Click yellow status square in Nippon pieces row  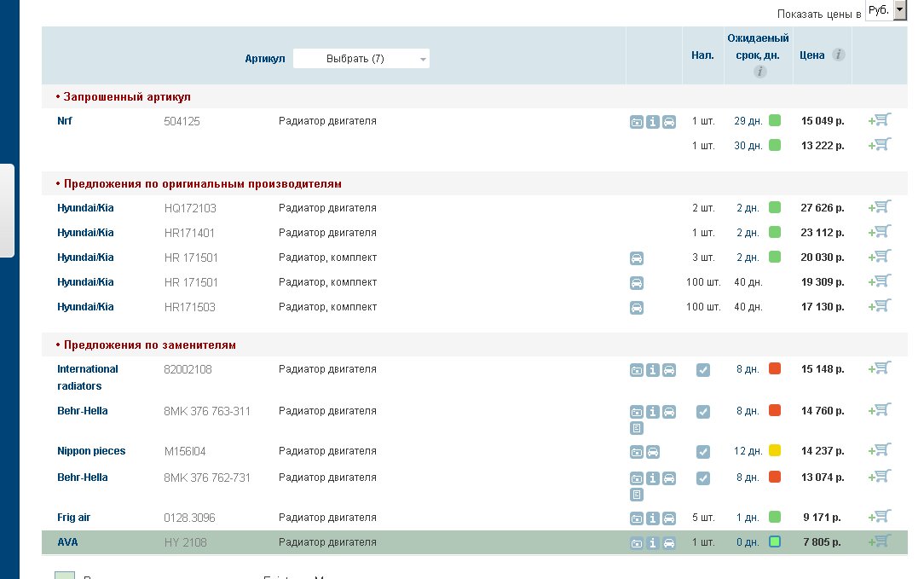775,450
